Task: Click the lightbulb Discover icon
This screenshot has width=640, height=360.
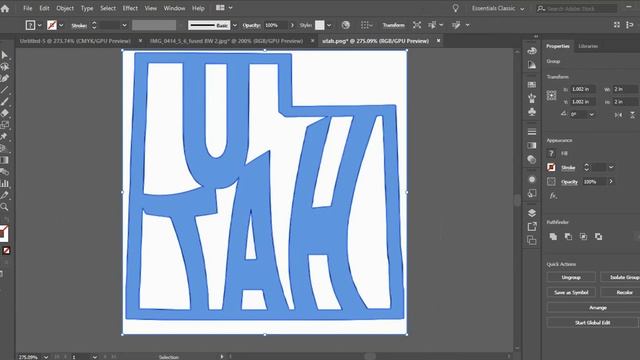Action: point(456,8)
